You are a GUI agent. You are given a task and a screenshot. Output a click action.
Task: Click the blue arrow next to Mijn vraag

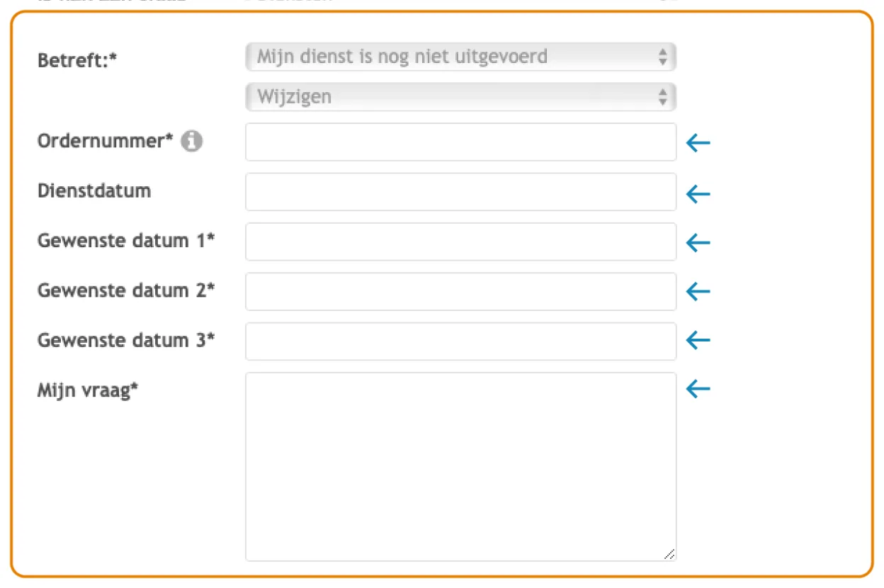point(698,388)
